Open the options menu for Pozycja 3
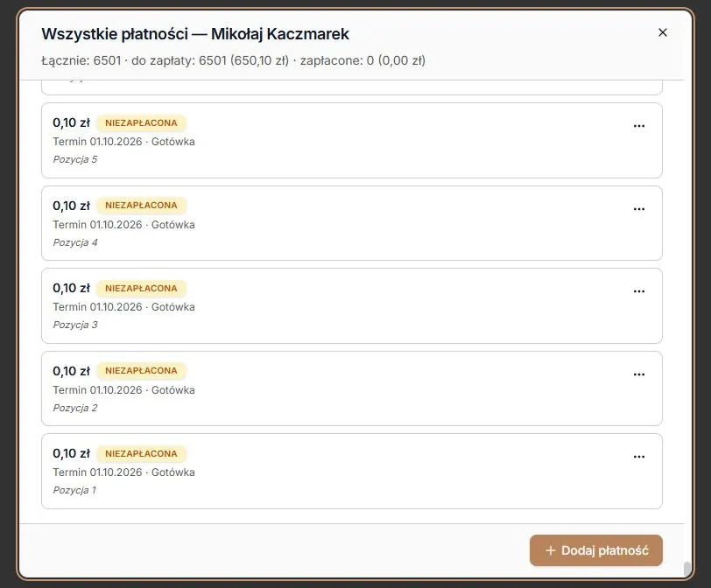711x588 pixels. click(639, 291)
